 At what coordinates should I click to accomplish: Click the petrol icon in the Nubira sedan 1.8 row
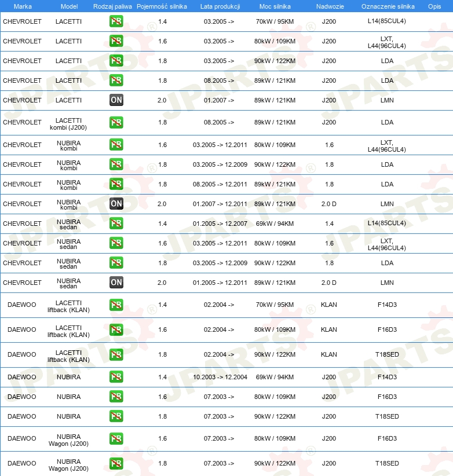point(116,263)
